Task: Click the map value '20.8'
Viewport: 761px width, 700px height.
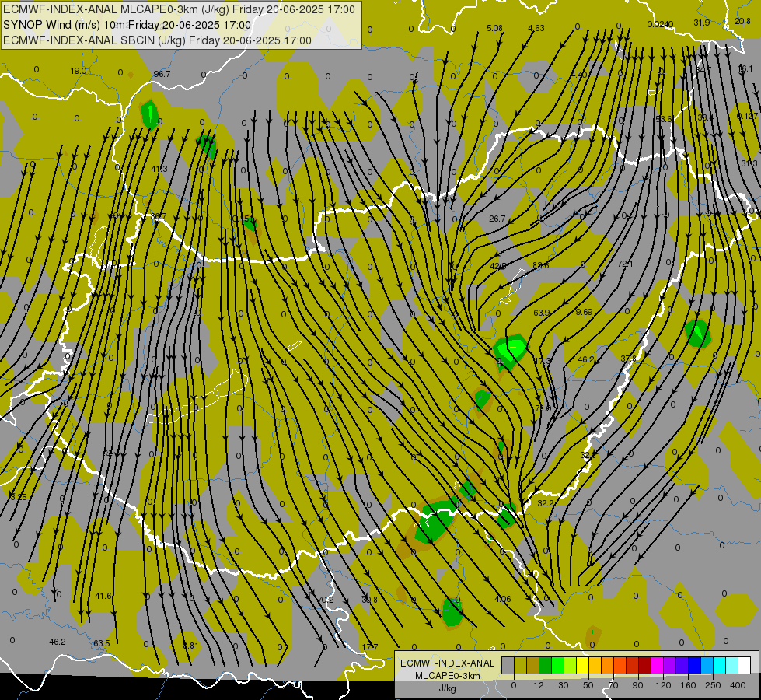Action: [x=742, y=21]
